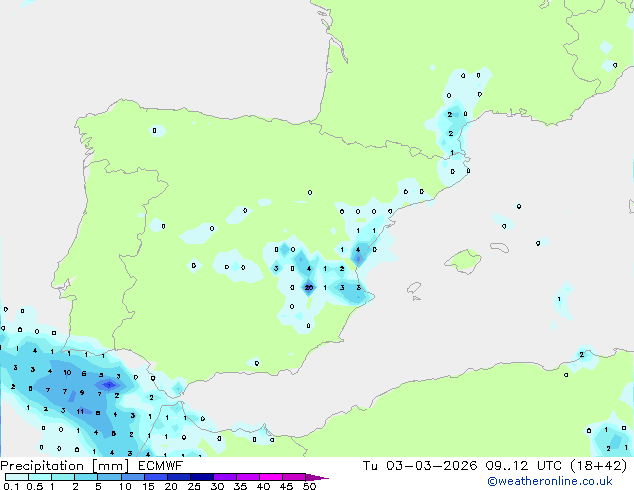Click the legend label 15
Image resolution: width=634 pixels, height=490 pixels.
click(x=148, y=486)
